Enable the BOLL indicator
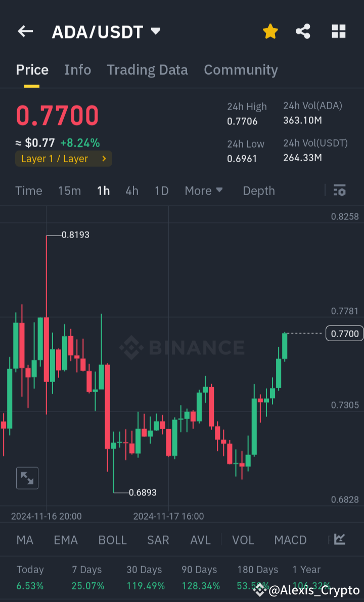This screenshot has width=364, height=602. pos(112,540)
